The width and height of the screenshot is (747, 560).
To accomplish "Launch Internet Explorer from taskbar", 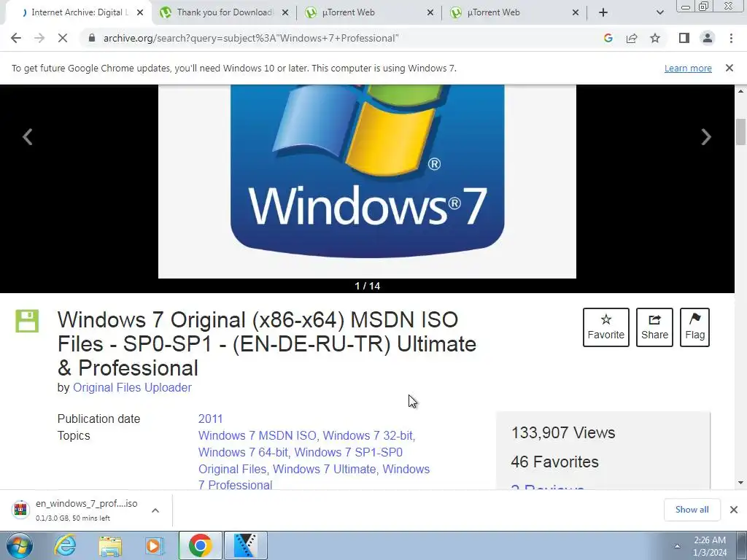I will click(x=65, y=545).
